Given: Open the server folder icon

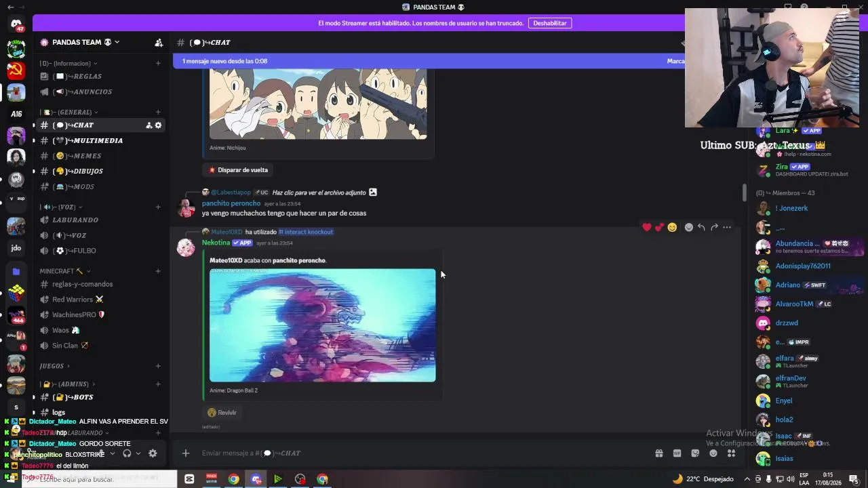Looking at the screenshot, I should tap(16, 271).
